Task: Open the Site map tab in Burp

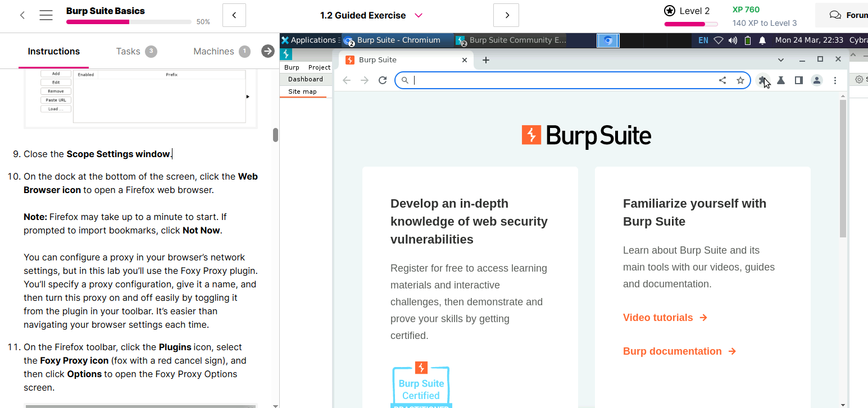Action: click(x=302, y=91)
